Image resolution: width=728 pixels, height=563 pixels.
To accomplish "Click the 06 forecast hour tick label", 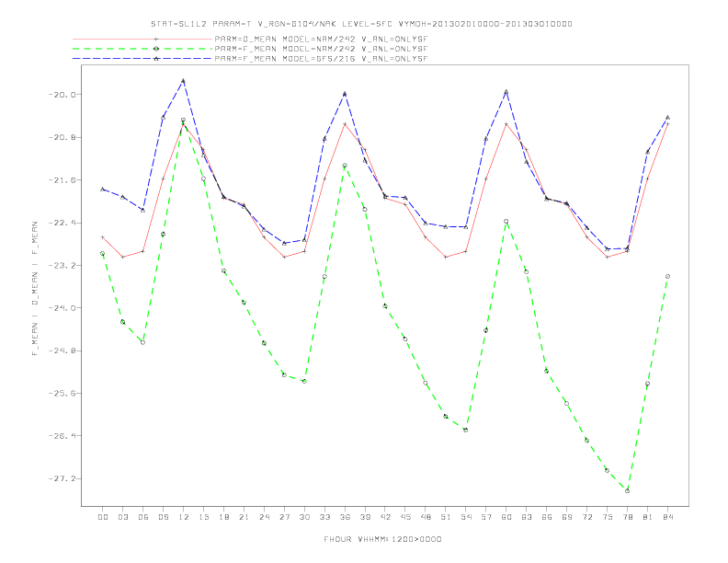I will [x=143, y=517].
